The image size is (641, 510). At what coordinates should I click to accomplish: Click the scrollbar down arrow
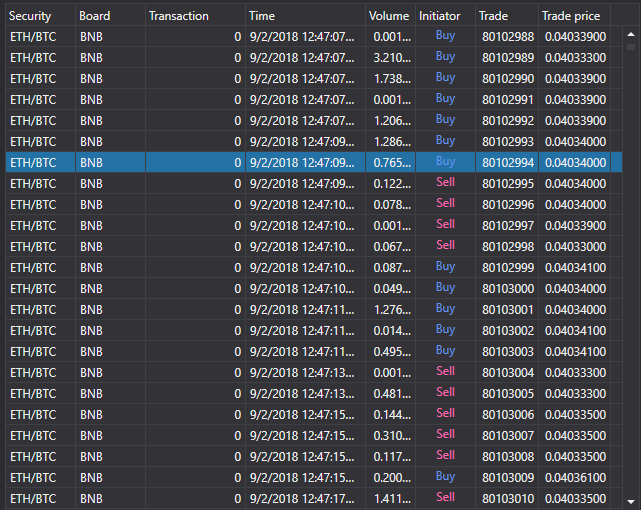[631, 501]
